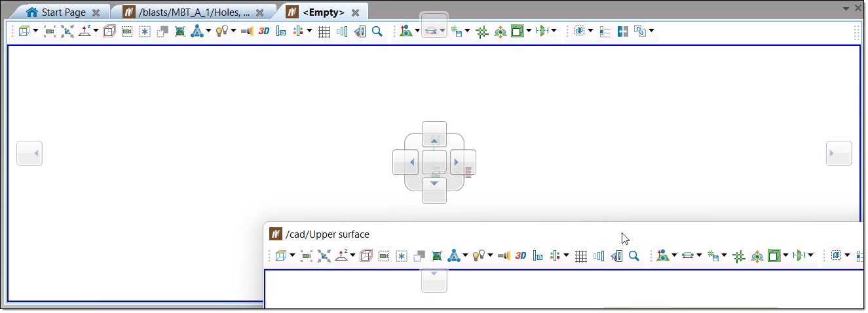Click the /cad/Upper surface floating window title
868x313 pixels.
(328, 234)
